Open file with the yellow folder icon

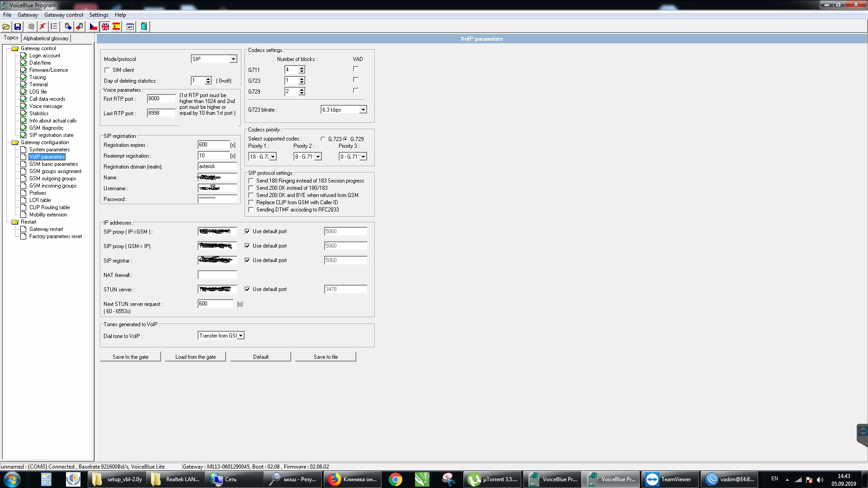tap(6, 27)
